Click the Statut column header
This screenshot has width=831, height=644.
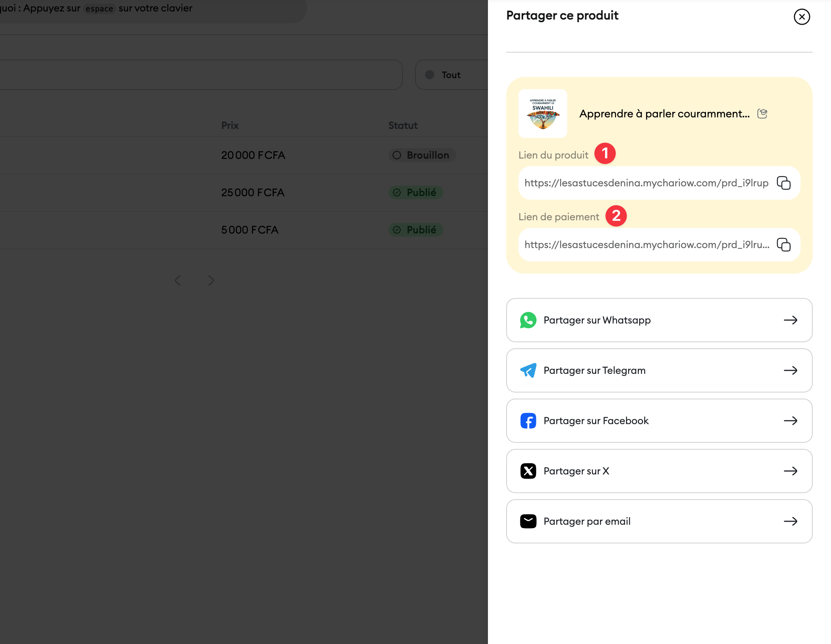click(403, 125)
